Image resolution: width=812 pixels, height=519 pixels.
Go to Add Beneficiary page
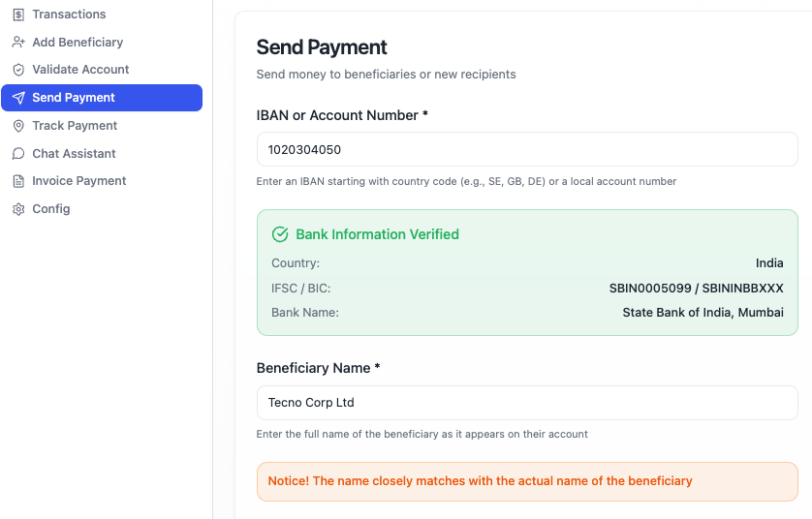coord(78,43)
